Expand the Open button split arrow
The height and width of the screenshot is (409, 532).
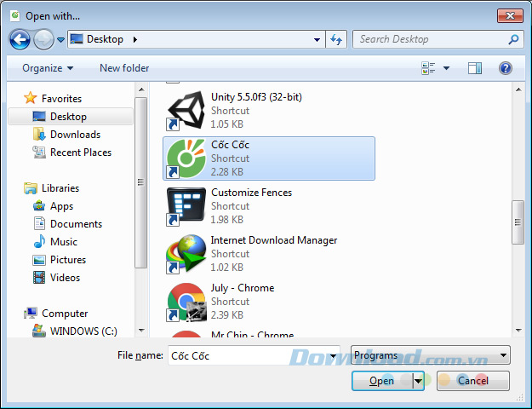coord(418,381)
